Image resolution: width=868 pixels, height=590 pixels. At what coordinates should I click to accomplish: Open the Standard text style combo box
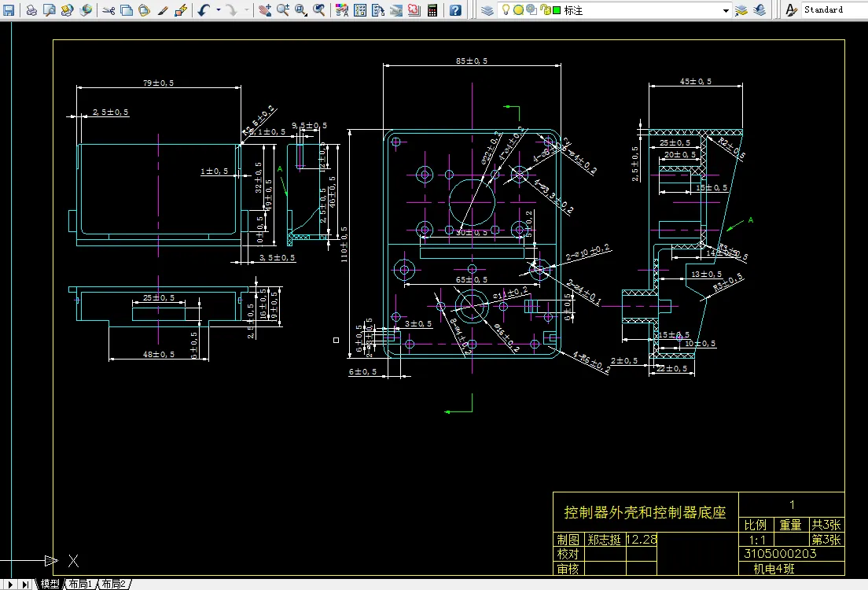point(835,10)
